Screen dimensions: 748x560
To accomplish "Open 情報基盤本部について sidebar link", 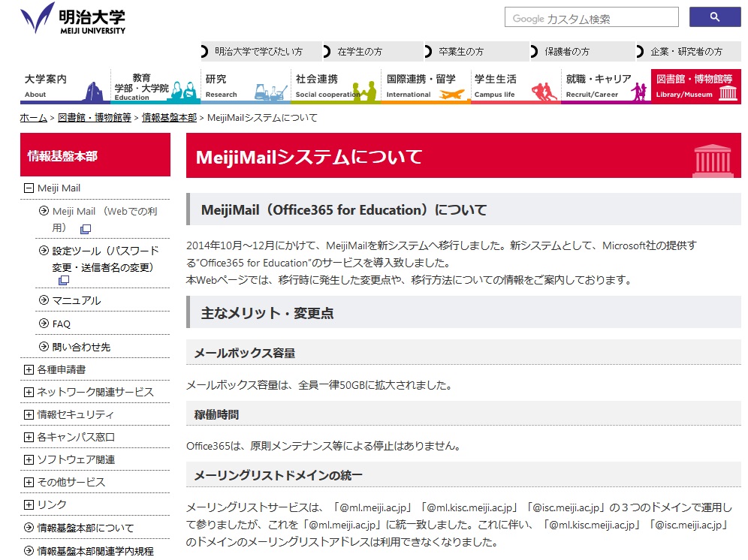I will [86, 528].
